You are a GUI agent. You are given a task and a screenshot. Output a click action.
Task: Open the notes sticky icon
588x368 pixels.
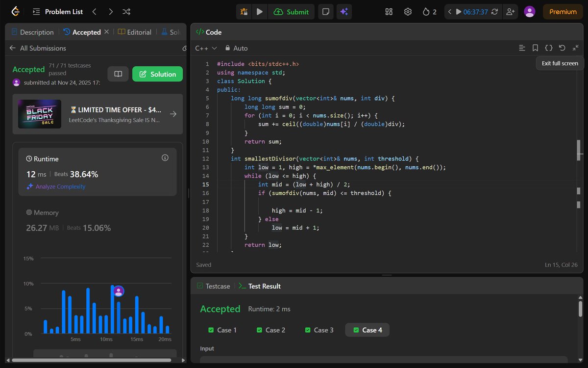pyautogui.click(x=325, y=12)
